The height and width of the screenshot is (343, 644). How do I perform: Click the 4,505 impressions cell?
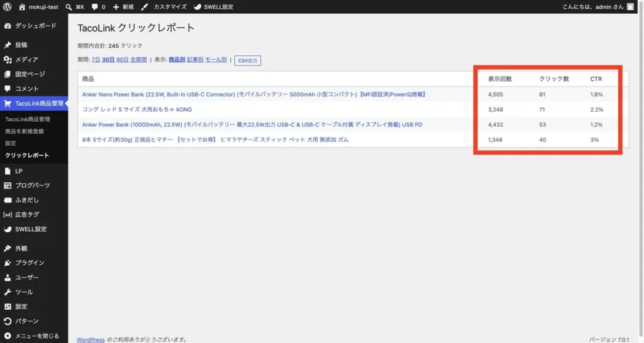click(496, 94)
